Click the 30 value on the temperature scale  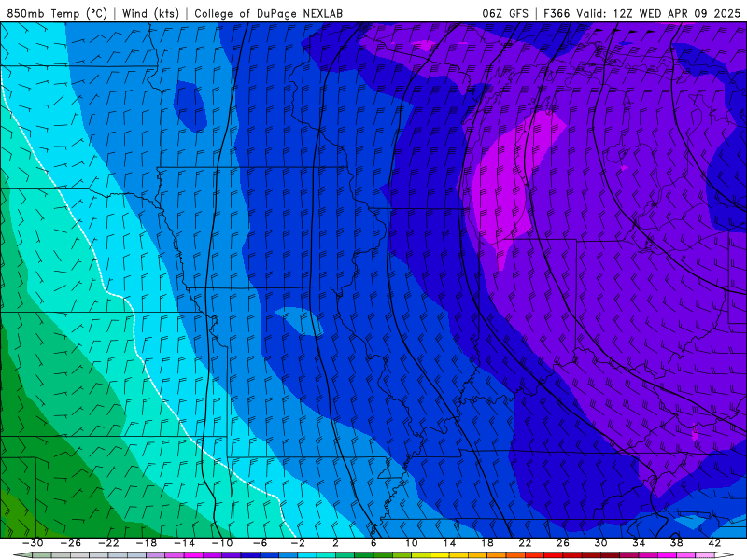tap(600, 543)
